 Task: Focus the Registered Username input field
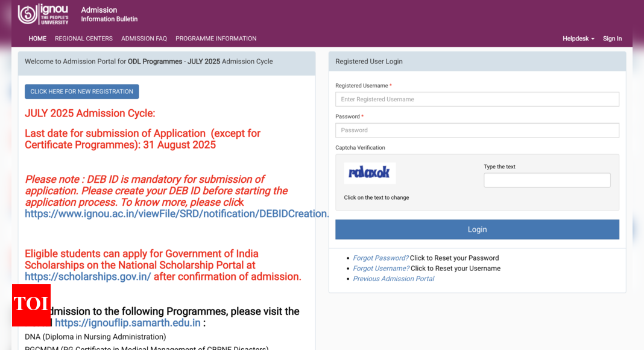point(477,100)
